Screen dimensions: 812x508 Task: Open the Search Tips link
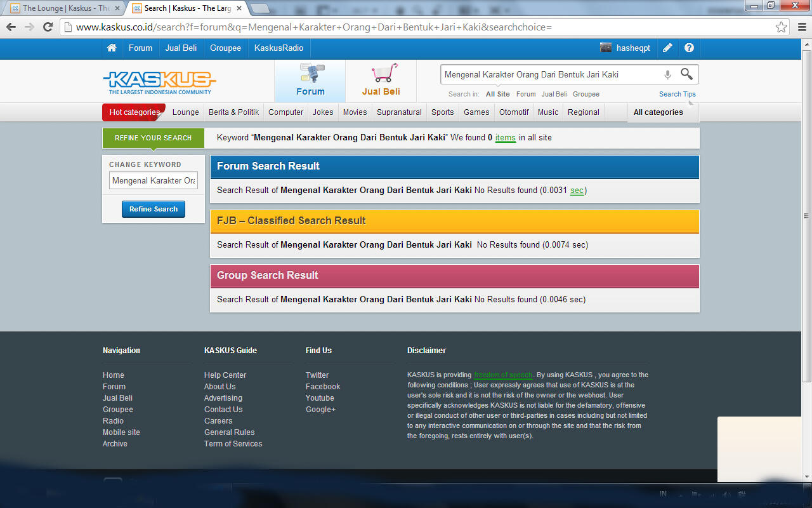click(x=678, y=94)
